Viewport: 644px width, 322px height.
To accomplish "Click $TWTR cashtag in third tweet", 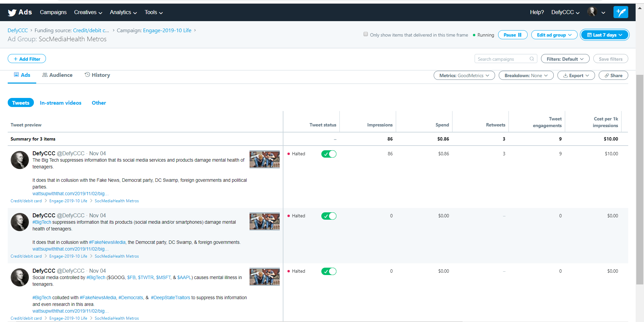I will pyautogui.click(x=146, y=277).
